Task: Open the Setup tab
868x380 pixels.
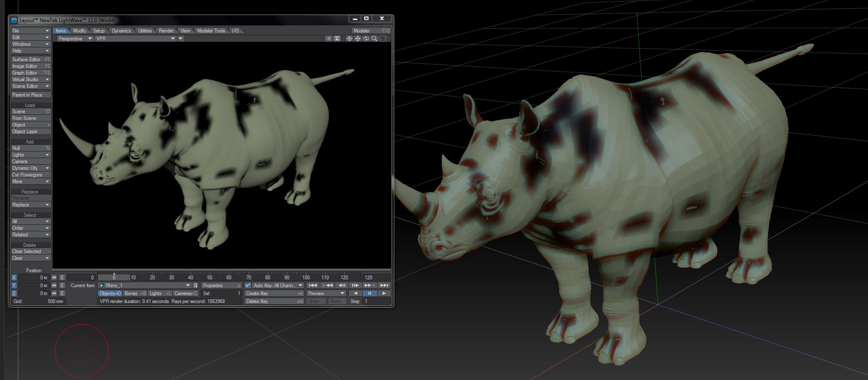Action: (x=99, y=31)
